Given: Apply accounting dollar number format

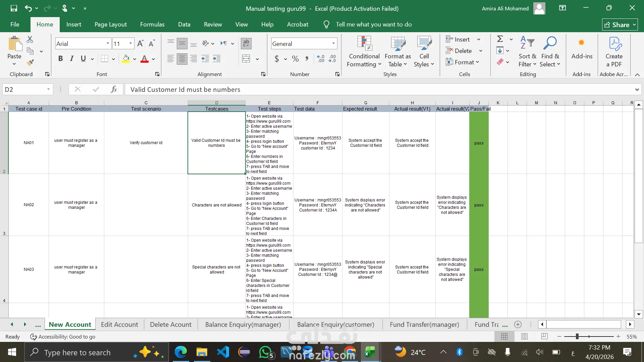Looking at the screenshot, I should 277,59.
